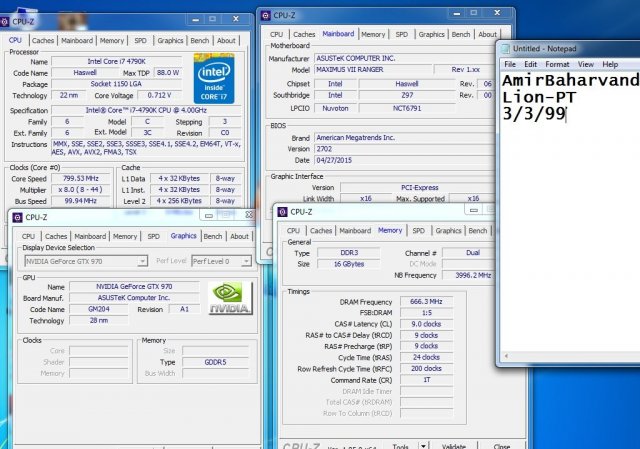
Task: Open the Format menu in Notepad
Action: click(557, 64)
